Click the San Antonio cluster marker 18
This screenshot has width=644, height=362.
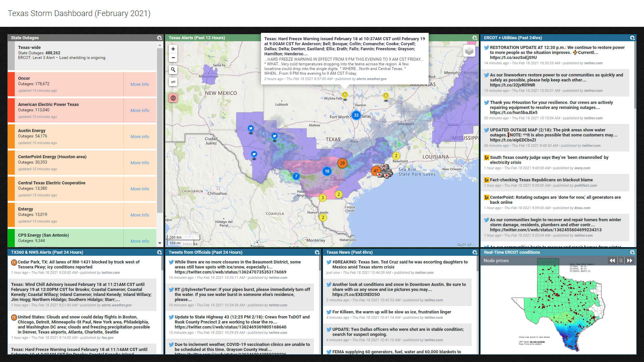pos(327,171)
